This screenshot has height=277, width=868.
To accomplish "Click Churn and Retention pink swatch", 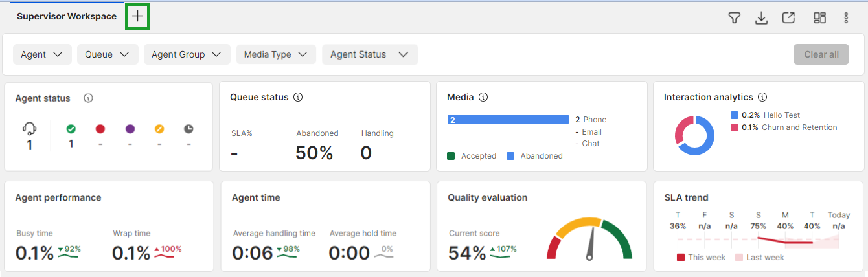I will pos(735,127).
